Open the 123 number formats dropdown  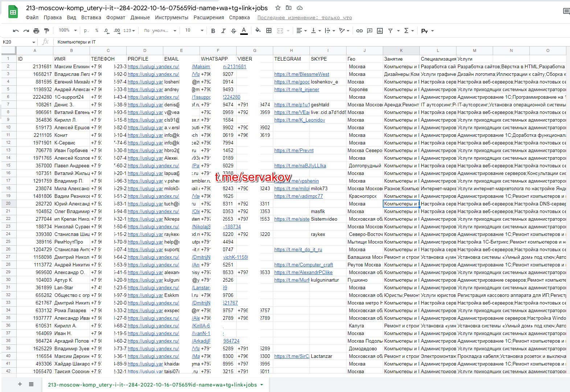[129, 31]
